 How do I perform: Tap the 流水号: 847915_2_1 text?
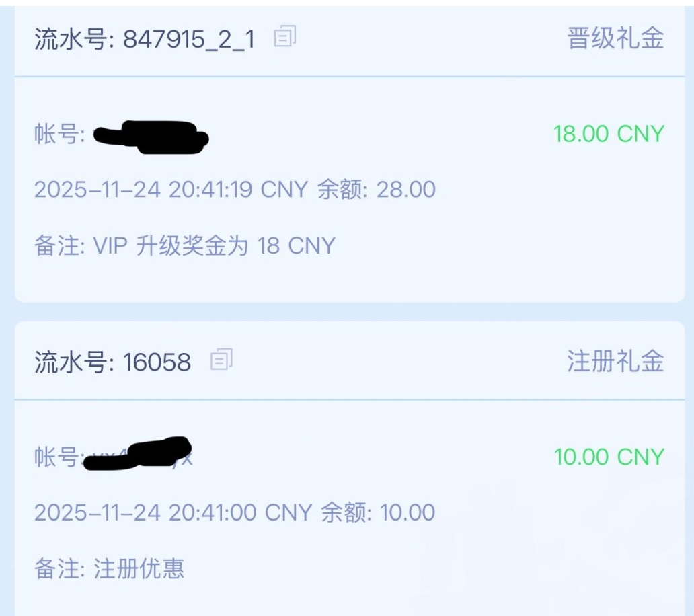145,40
